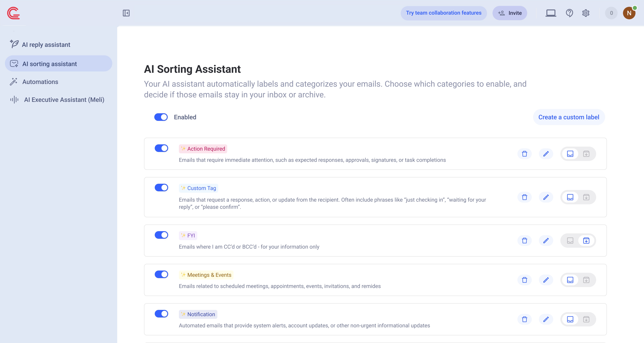Open AI reply assistant section
Screen dimensions: 644x343
click(x=46, y=45)
